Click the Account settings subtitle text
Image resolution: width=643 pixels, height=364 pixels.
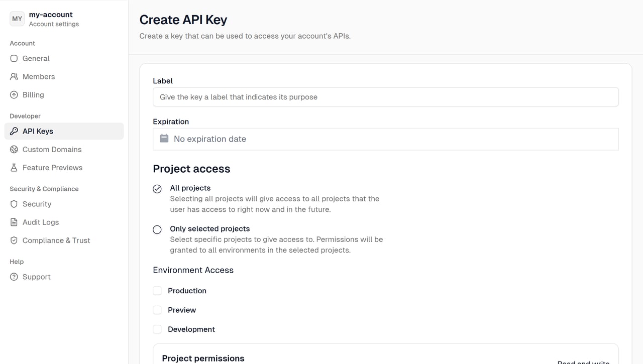point(54,24)
